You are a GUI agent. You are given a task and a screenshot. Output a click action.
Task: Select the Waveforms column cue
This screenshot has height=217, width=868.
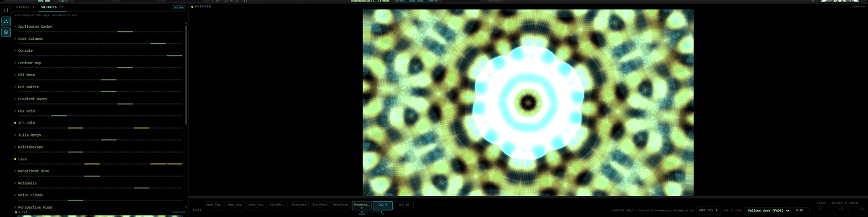click(340, 205)
